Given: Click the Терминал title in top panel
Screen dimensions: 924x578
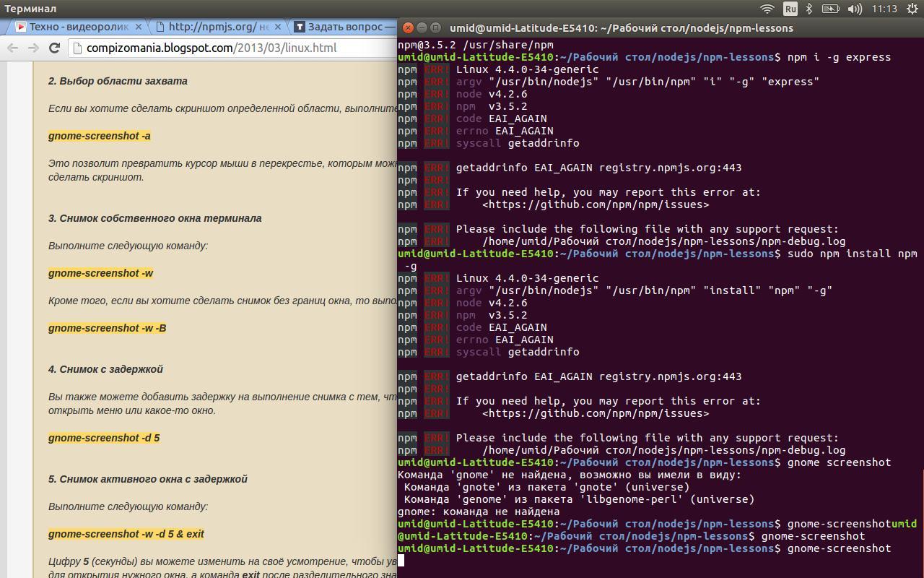Looking at the screenshot, I should tap(30, 9).
